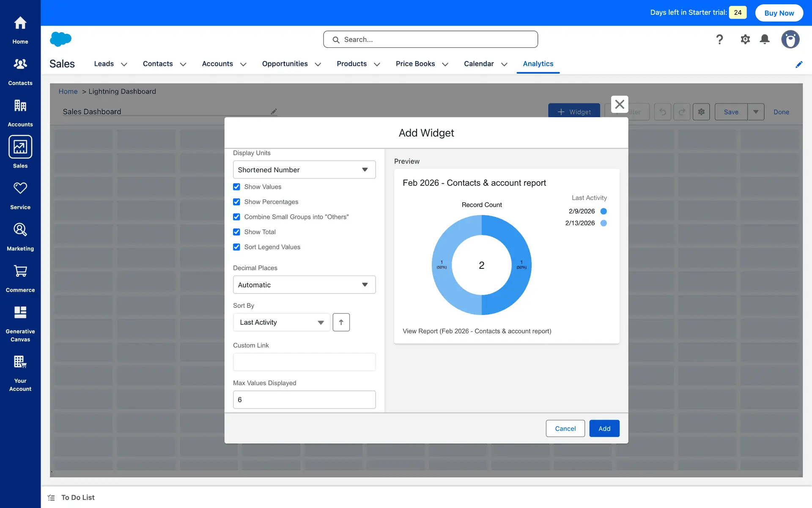Click the Add button
This screenshot has width=812, height=508.
click(x=604, y=428)
